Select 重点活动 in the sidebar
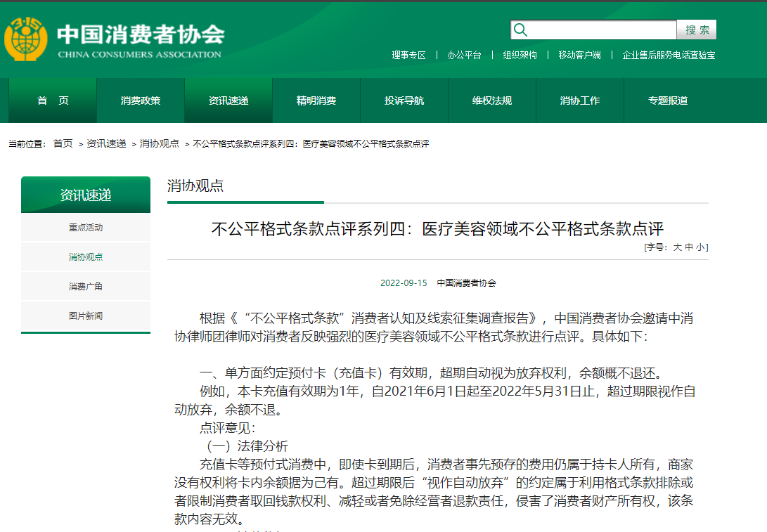This screenshot has height=532, width=767. pyautogui.click(x=86, y=228)
